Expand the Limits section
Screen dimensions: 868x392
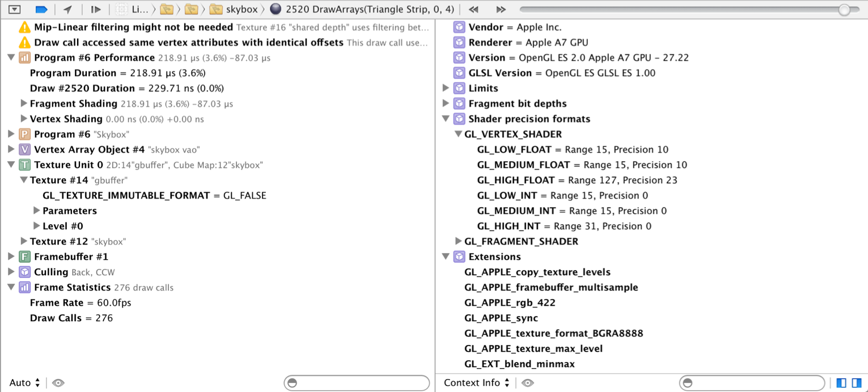[x=446, y=88]
